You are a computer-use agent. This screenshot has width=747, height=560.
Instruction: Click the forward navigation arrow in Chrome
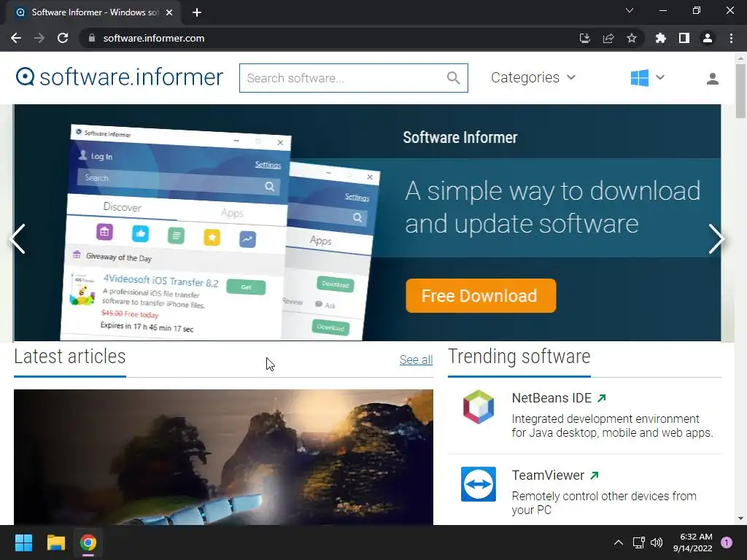point(39,38)
